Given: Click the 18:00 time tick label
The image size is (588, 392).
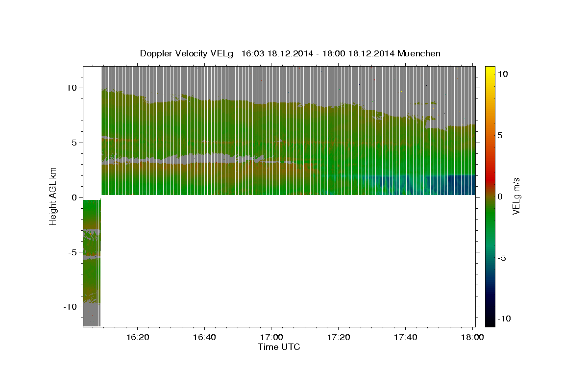Looking at the screenshot, I should pos(472,338).
